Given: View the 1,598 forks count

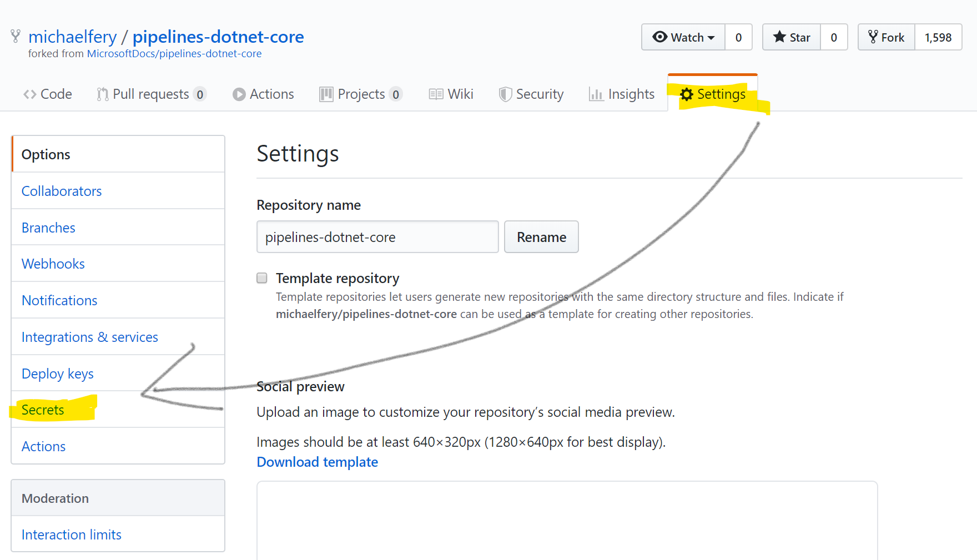Looking at the screenshot, I should [938, 37].
